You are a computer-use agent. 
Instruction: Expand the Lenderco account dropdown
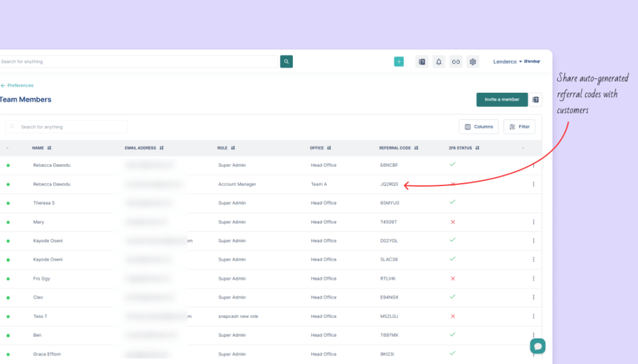tap(507, 62)
